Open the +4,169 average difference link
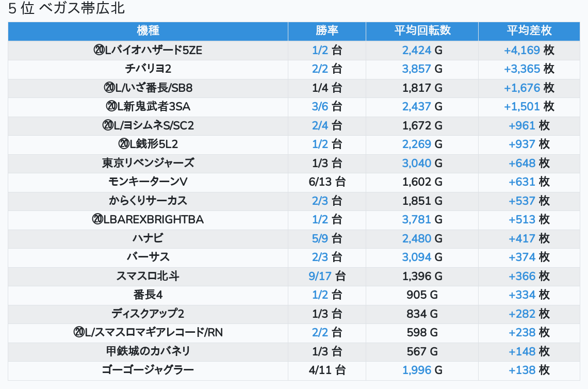The height and width of the screenshot is (389, 588). pos(522,51)
